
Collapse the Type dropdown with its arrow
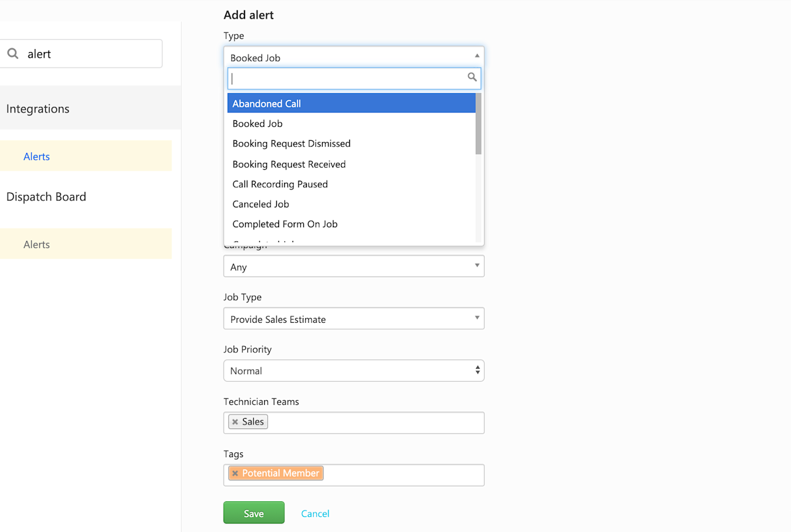click(x=477, y=55)
